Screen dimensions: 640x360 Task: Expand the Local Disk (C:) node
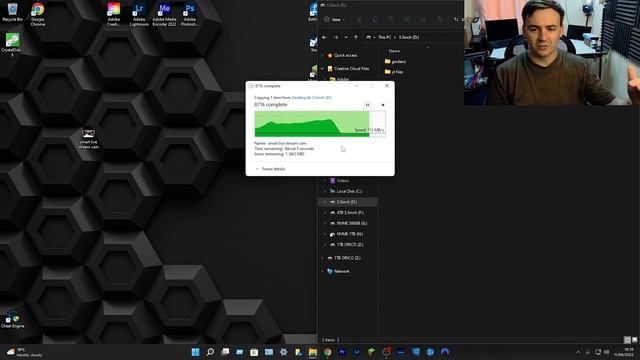tap(325, 191)
